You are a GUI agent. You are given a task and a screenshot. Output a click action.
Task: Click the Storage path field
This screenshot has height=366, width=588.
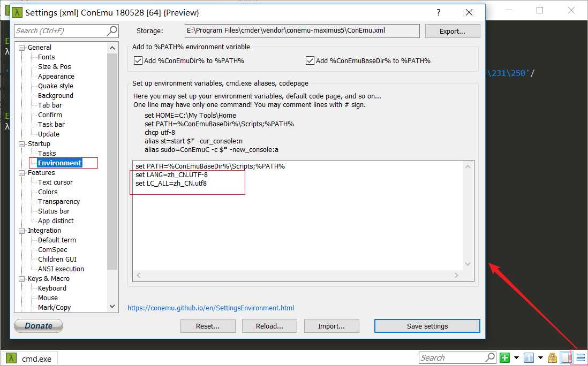(302, 30)
